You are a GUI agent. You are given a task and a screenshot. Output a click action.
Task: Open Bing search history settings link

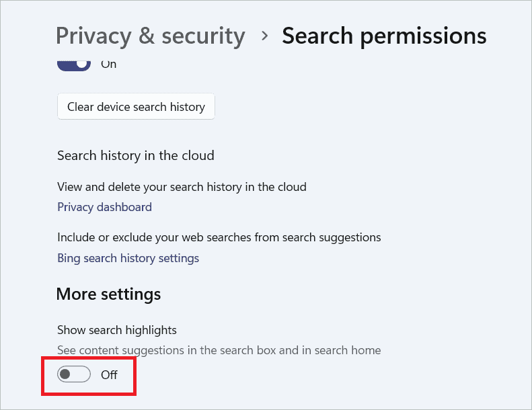point(128,258)
